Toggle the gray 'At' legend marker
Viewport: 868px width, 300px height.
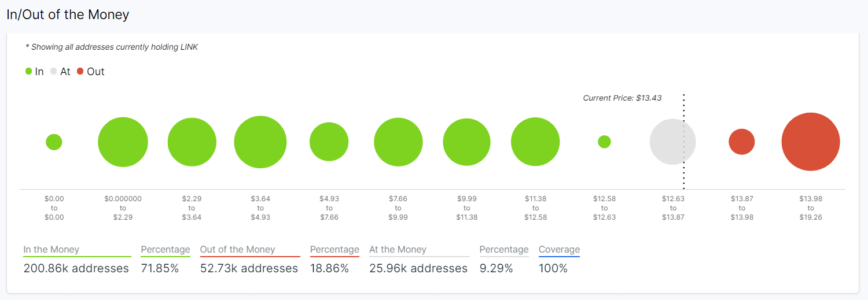pyautogui.click(x=54, y=72)
